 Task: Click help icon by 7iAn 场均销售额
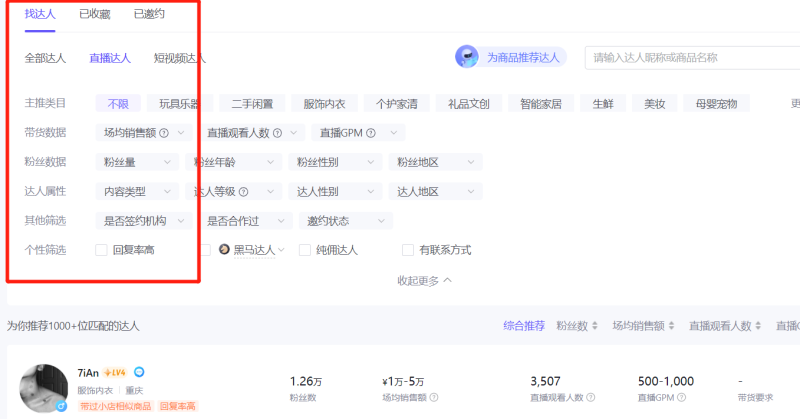click(434, 397)
